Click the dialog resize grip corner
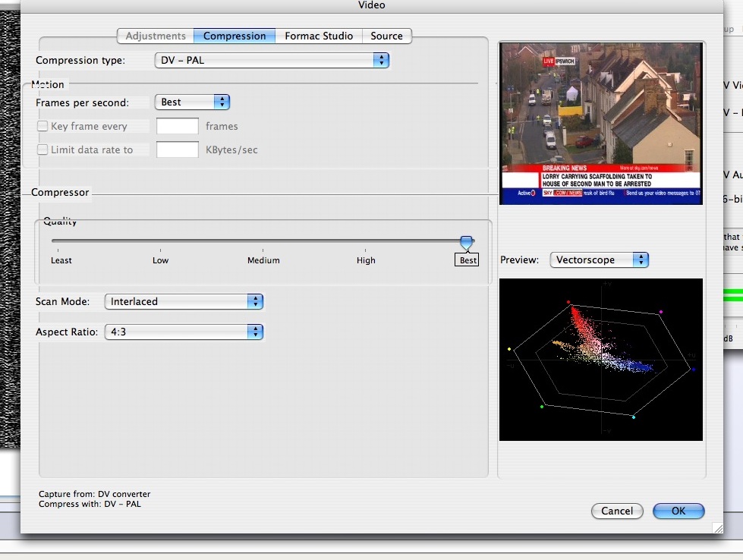The height and width of the screenshot is (560, 743). (718, 528)
